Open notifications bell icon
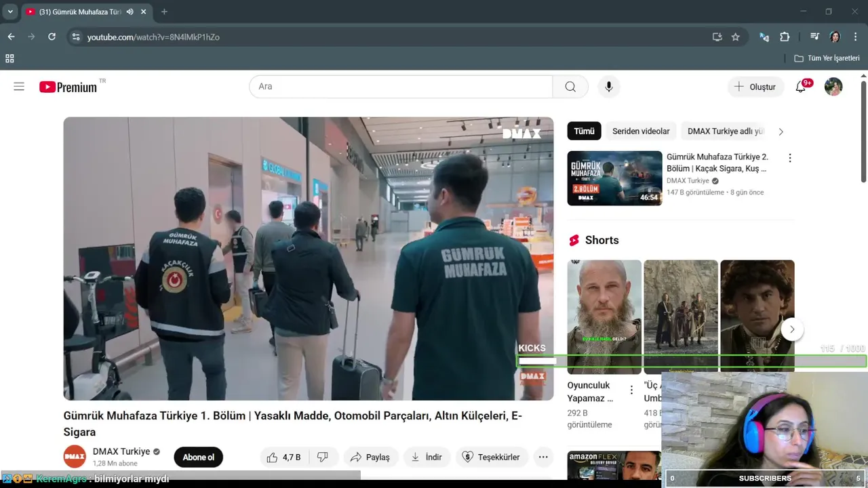 click(x=801, y=87)
